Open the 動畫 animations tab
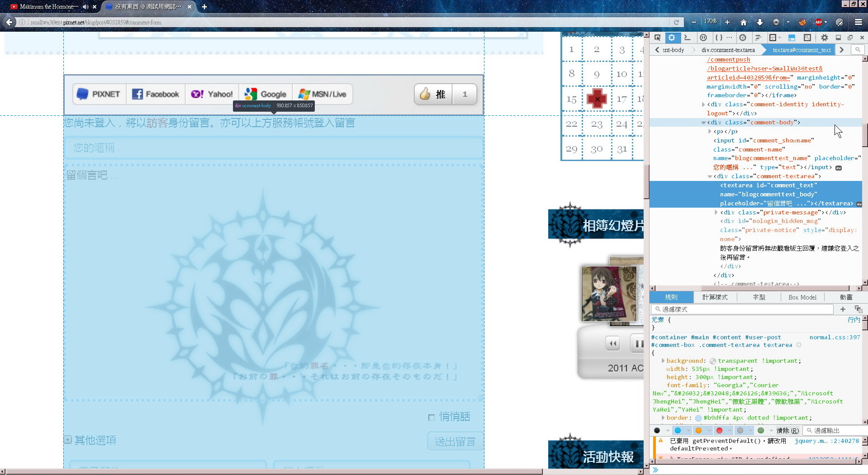The image size is (868, 475). pyautogui.click(x=846, y=297)
